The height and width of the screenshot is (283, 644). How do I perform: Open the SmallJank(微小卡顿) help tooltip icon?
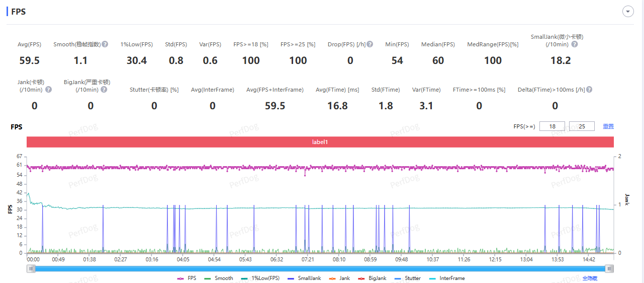point(575,44)
